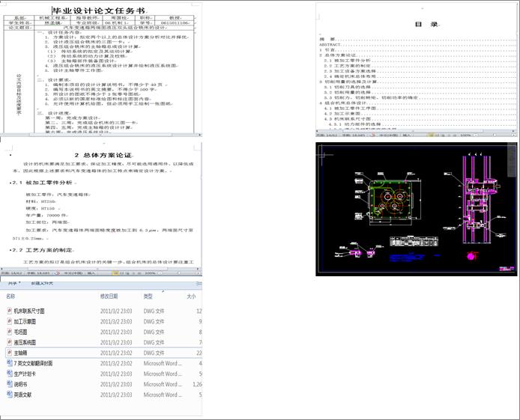The width and height of the screenshot is (520, 420).
Task: Open the 共享 dropdown in Explorer toolbar
Action: click(x=13, y=284)
